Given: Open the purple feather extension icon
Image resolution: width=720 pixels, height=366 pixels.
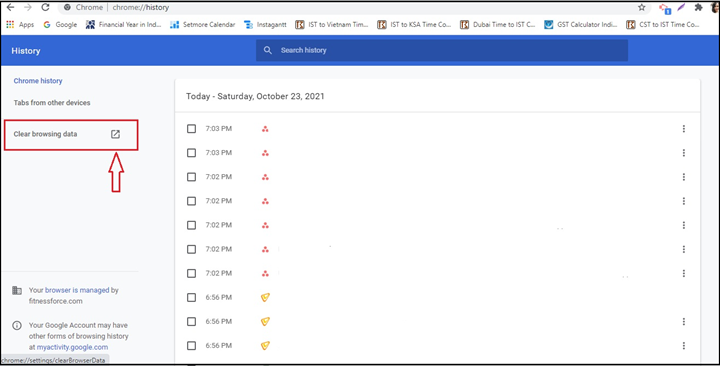Looking at the screenshot, I should click(681, 7).
